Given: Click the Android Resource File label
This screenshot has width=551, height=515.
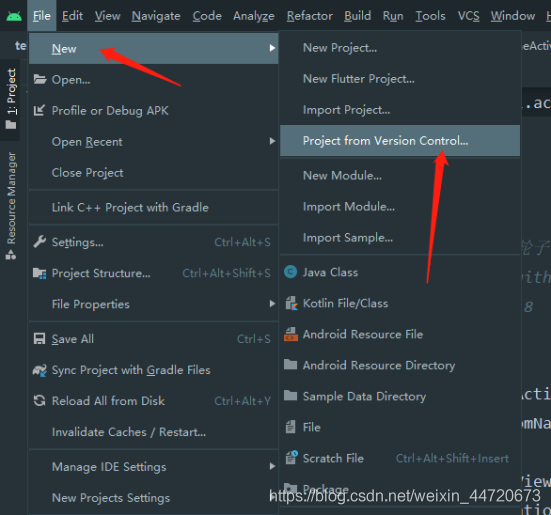Looking at the screenshot, I should (363, 334).
